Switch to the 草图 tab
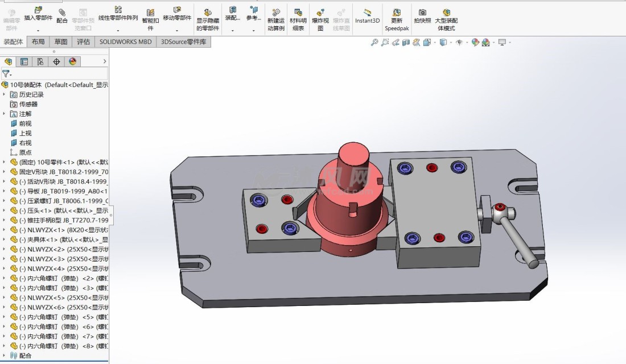 61,42
